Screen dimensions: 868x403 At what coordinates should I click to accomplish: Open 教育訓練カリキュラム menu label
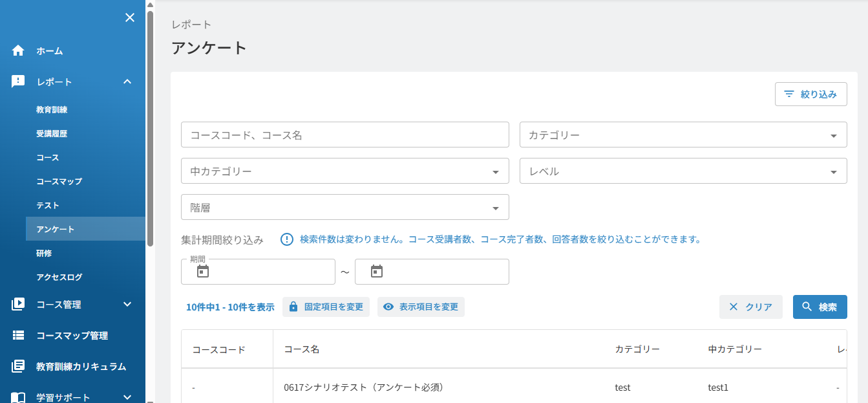81,367
